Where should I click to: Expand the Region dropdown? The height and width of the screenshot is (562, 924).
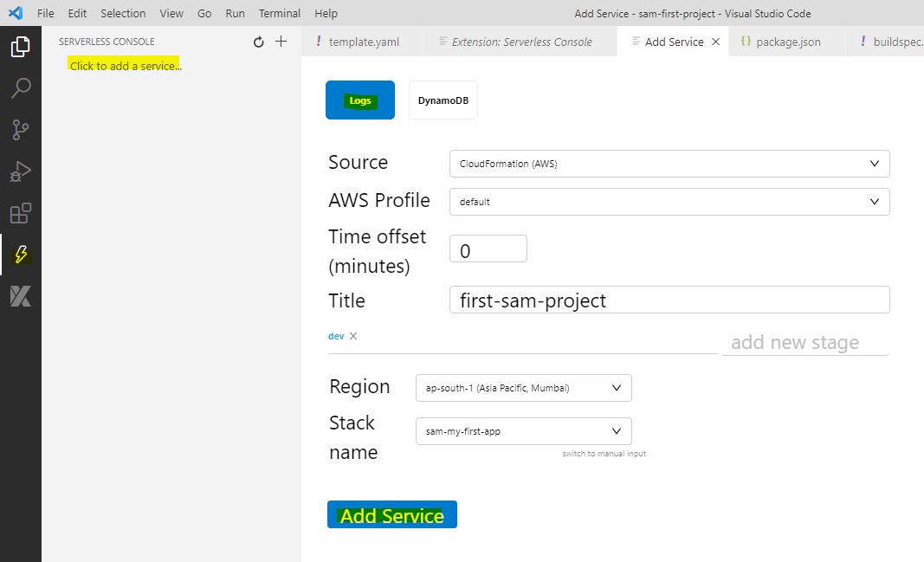523,388
